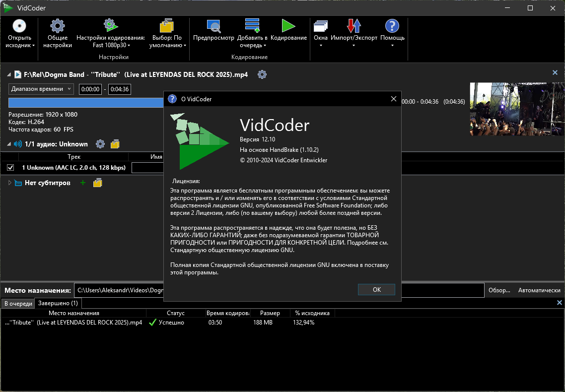Select the Completed (1) tab

58,303
